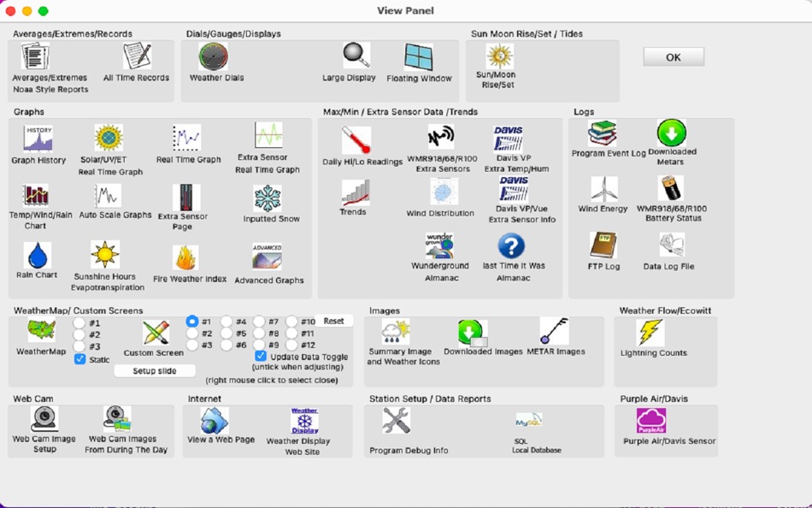Open Davis VP Extra Temp/Hum icon

[508, 138]
